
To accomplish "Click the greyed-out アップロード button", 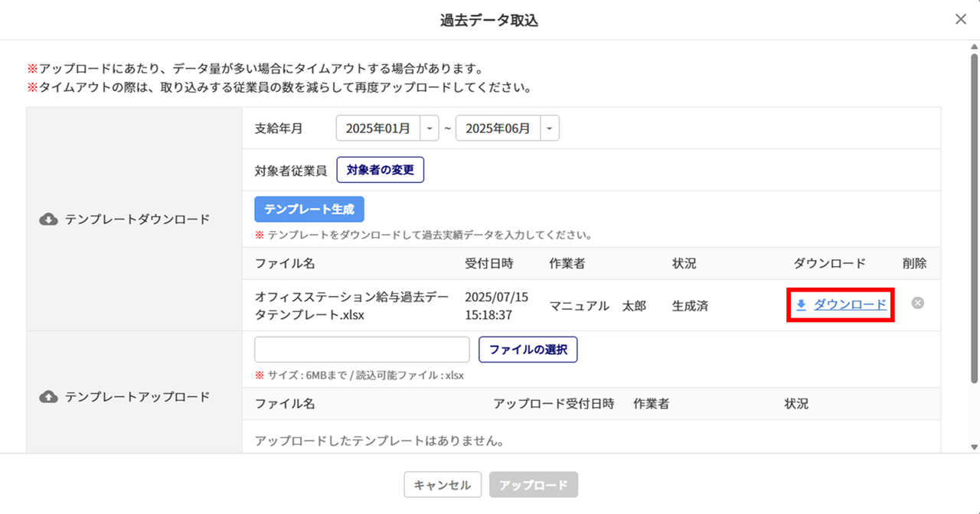I will click(534, 485).
